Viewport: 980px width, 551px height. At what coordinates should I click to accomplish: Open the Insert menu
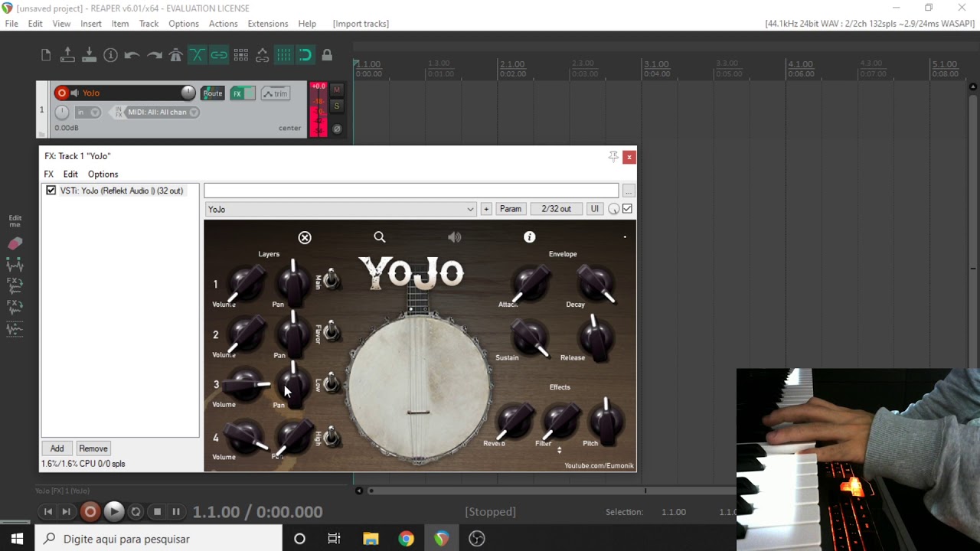91,24
